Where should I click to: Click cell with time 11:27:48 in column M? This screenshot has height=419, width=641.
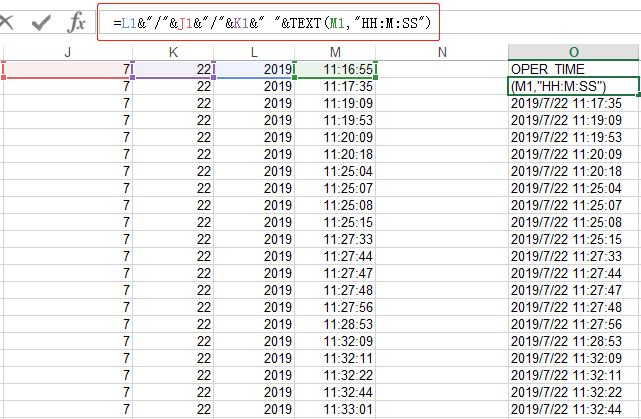pyautogui.click(x=335, y=290)
